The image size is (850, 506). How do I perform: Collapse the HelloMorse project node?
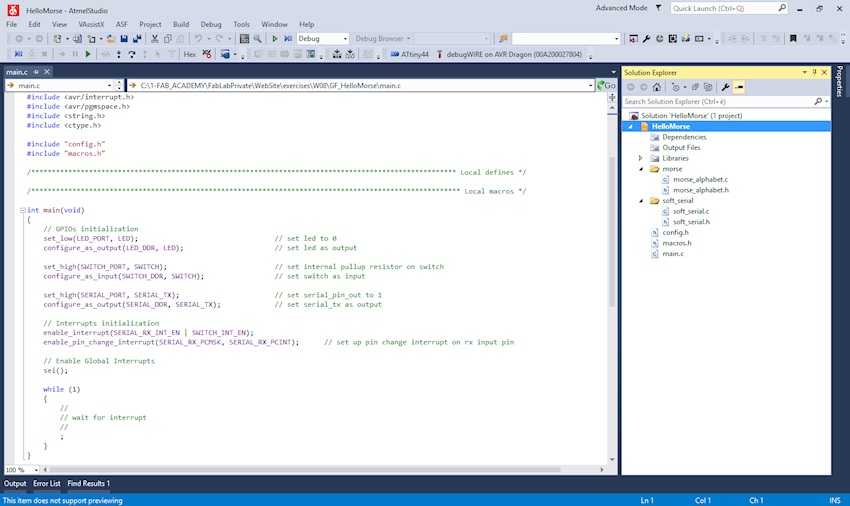click(630, 126)
